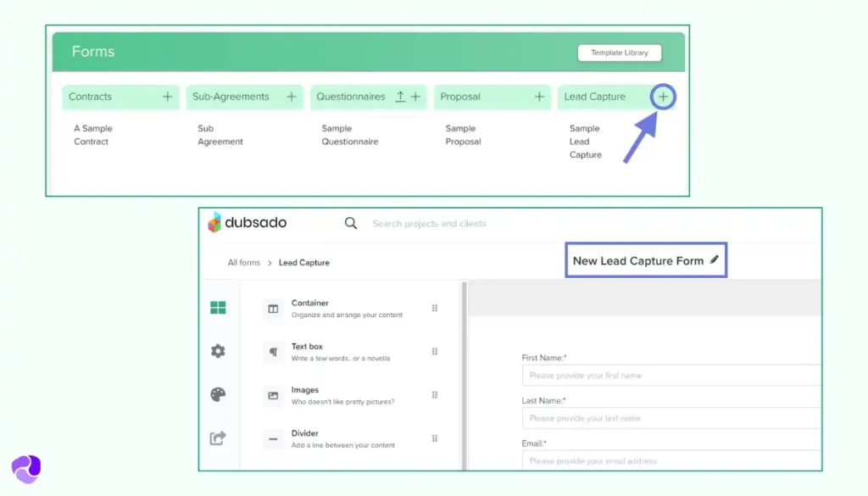868x496 pixels.
Task: Click the plus icon beside Lead Capture
Action: pos(663,97)
